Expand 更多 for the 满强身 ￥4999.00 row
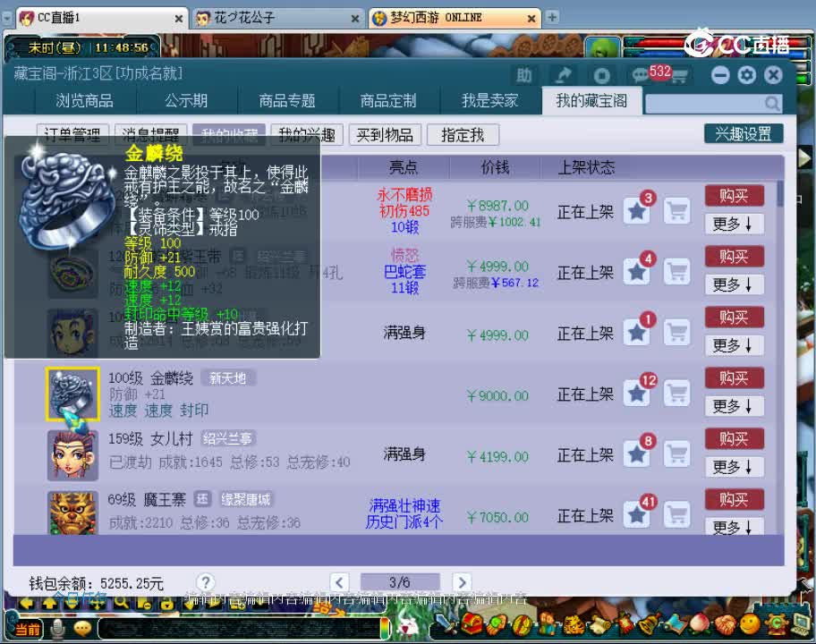The image size is (816, 644). coord(734,345)
